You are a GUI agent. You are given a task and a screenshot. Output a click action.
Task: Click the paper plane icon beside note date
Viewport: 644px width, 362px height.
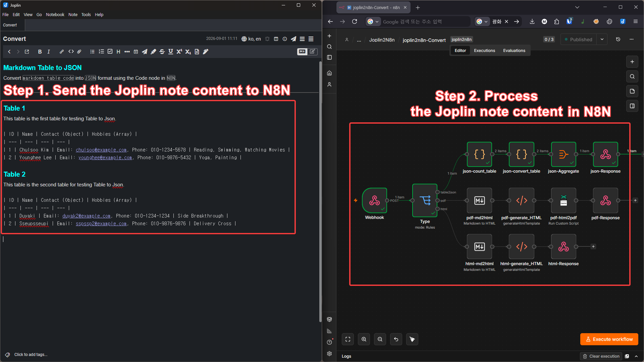293,39
